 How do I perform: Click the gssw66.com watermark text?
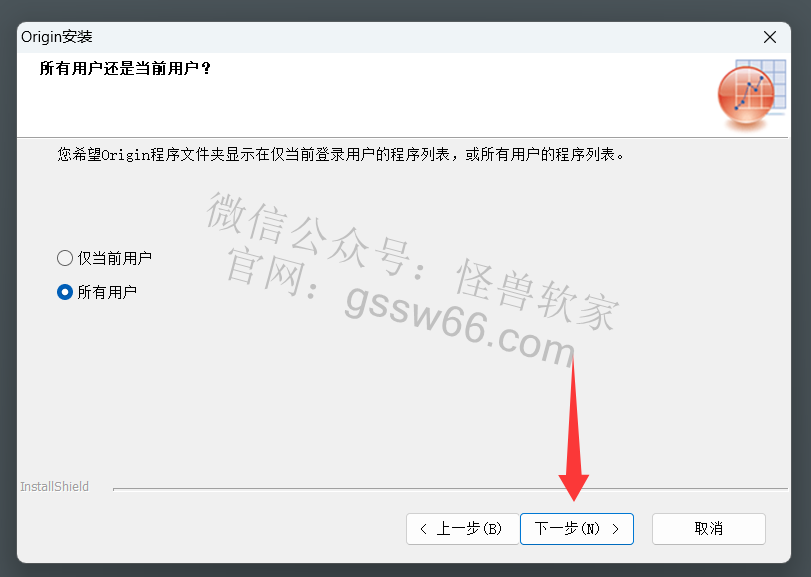[x=459, y=327]
